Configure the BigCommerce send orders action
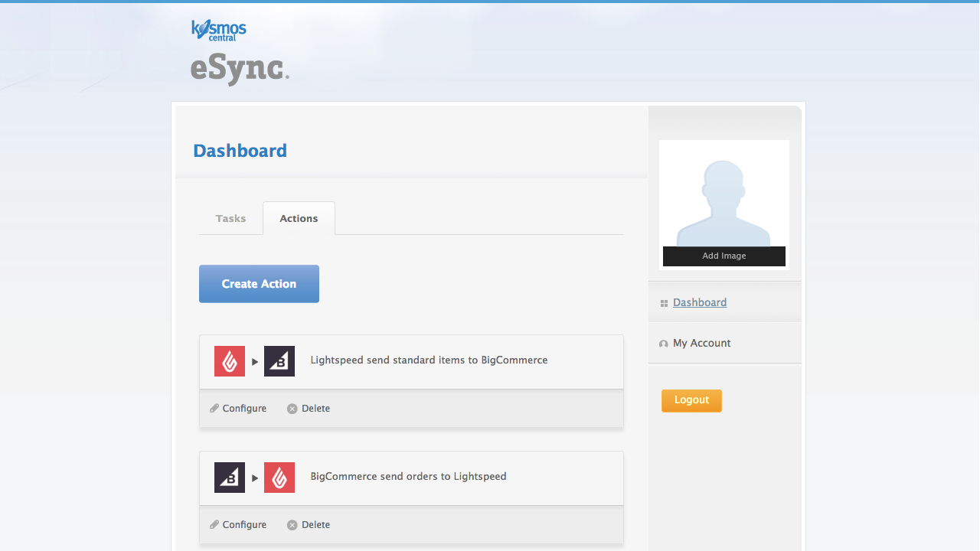Image resolution: width=980 pixels, height=551 pixels. [x=238, y=525]
